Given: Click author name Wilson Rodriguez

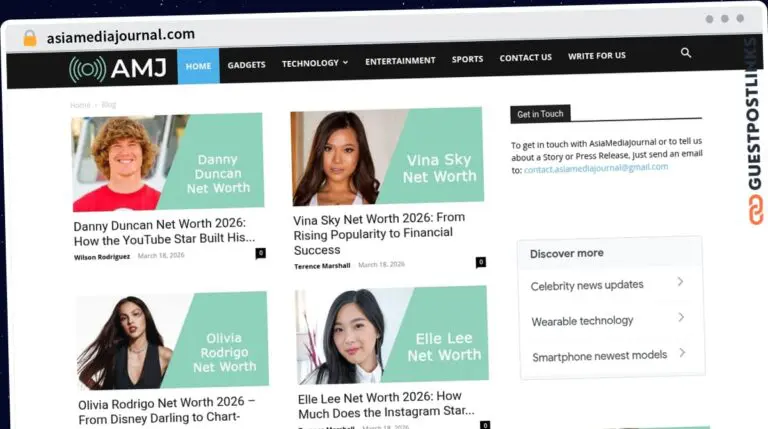Looking at the screenshot, I should tap(102, 256).
